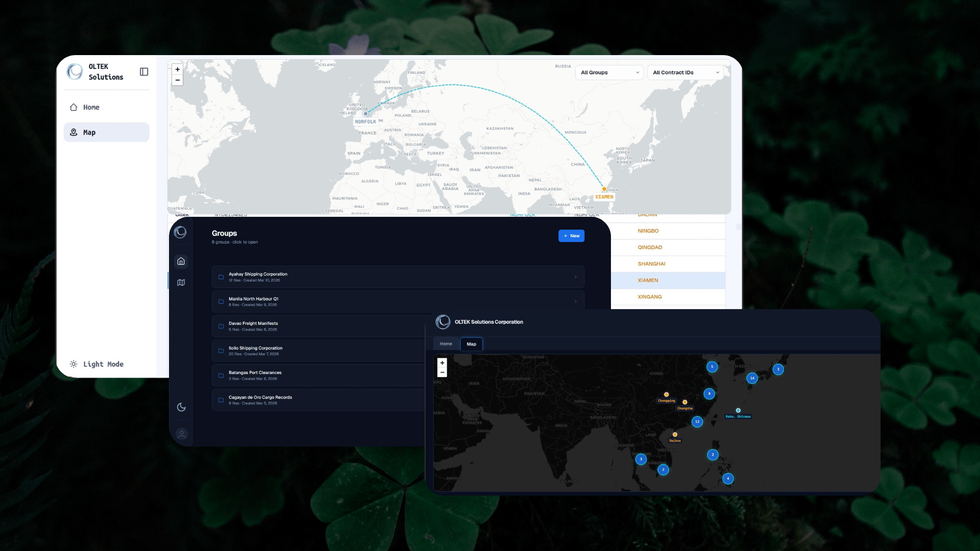Switch to the Map tab in OLTEK Solutions Corporation

coord(471,344)
